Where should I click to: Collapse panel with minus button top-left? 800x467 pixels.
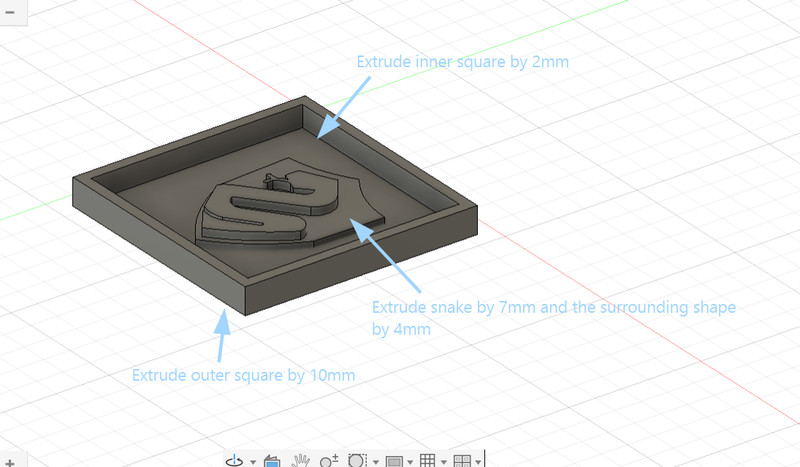coord(10,12)
